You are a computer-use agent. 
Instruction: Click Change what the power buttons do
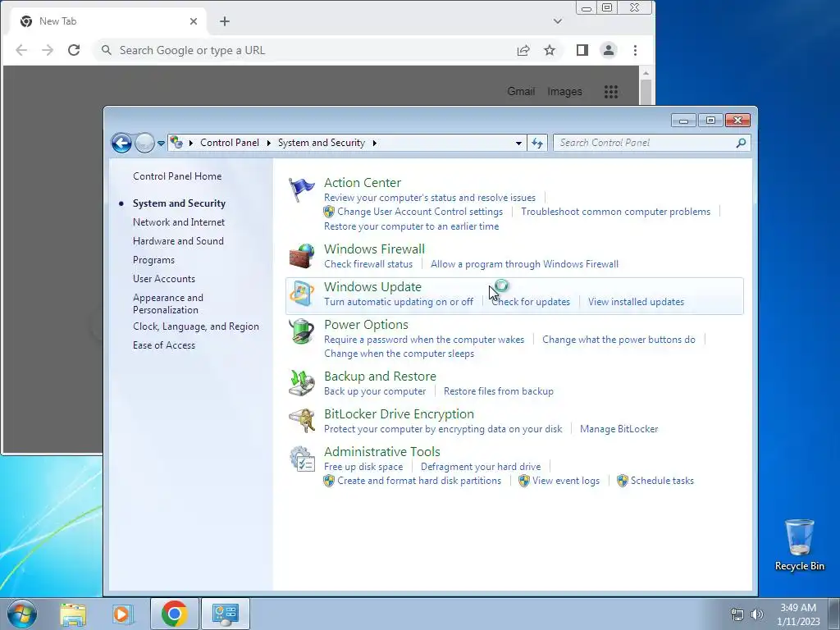[x=619, y=340]
